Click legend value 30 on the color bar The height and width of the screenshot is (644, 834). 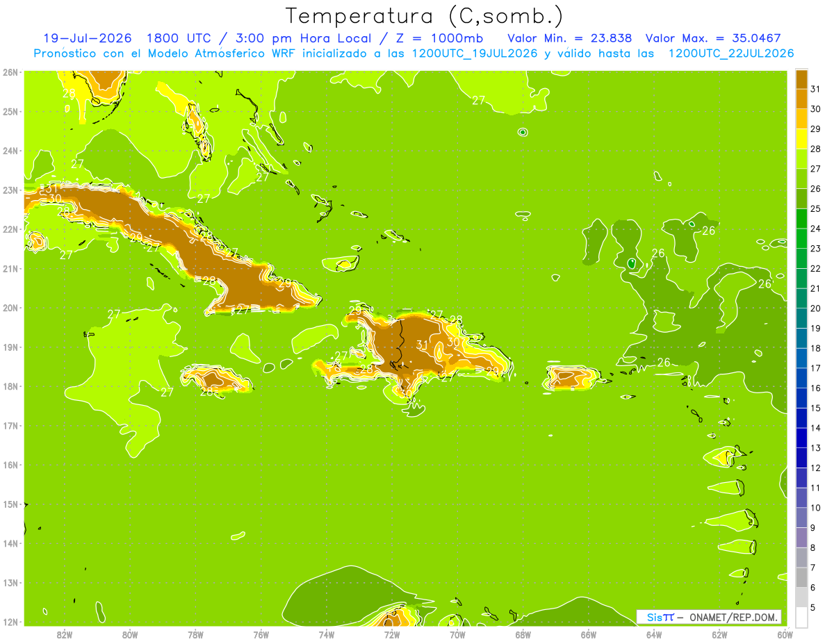tap(816, 109)
